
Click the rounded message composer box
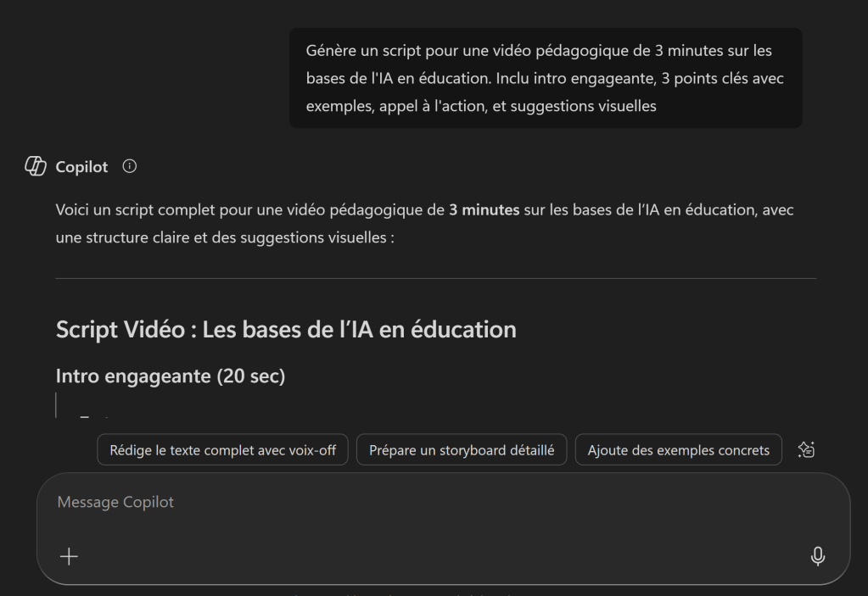tap(445, 530)
